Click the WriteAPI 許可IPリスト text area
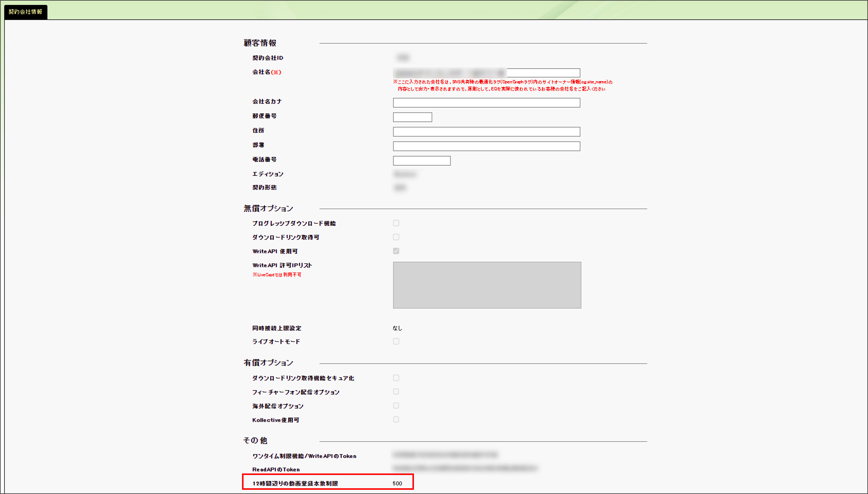 pyautogui.click(x=487, y=285)
